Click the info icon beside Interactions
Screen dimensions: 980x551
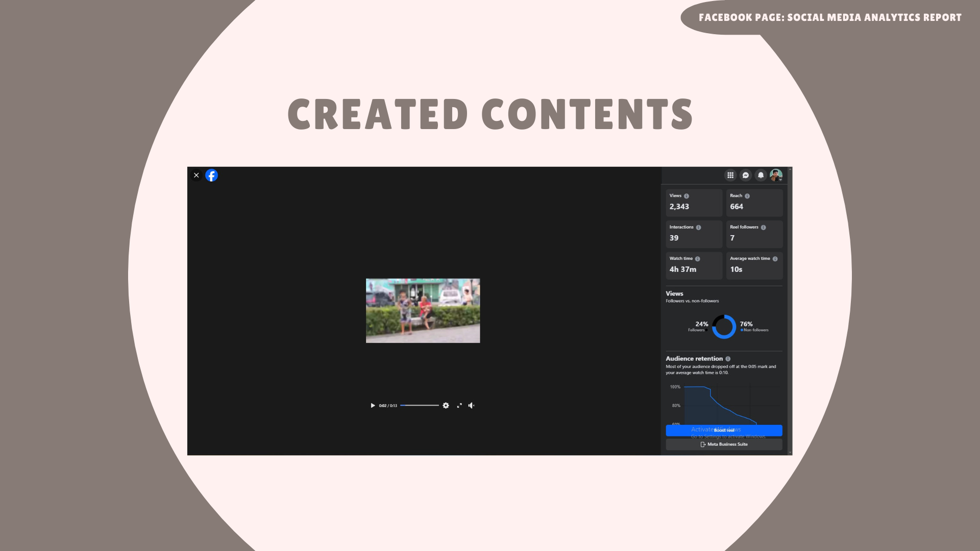pyautogui.click(x=698, y=228)
